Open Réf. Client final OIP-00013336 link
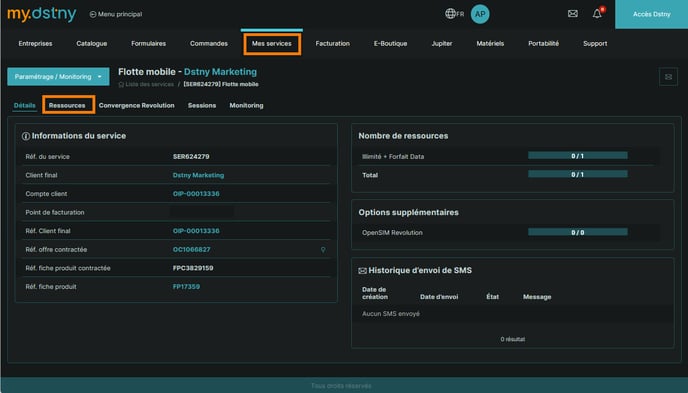688x393 pixels. (196, 231)
